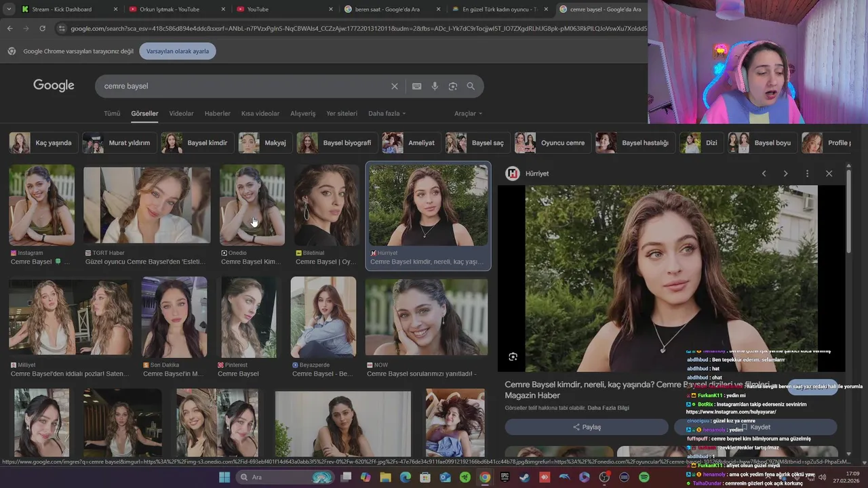
Task: Open the Daha Fazla Bilgi link
Action: (608, 407)
